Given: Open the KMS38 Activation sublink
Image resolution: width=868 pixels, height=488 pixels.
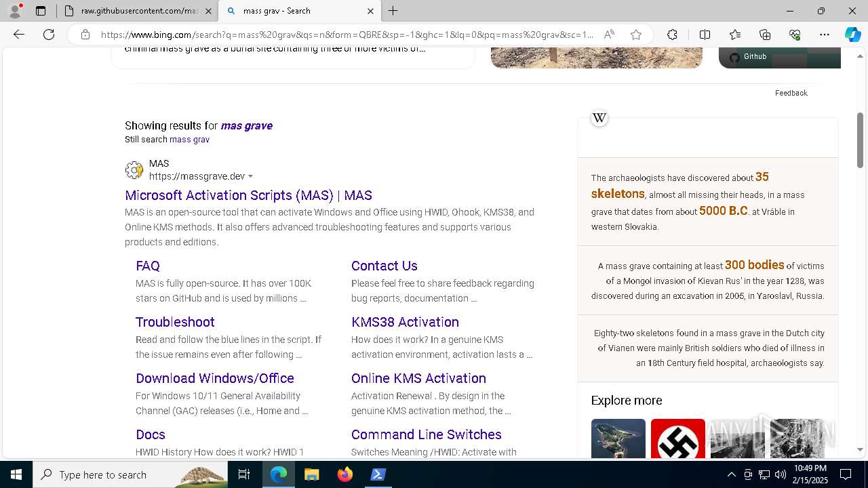Looking at the screenshot, I should click(405, 322).
